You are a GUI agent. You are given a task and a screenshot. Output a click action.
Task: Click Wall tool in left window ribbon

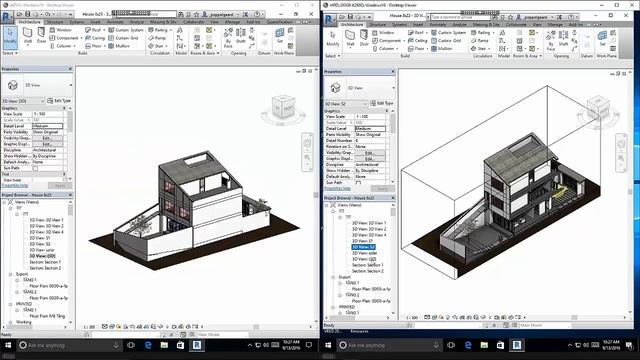tap(27, 36)
